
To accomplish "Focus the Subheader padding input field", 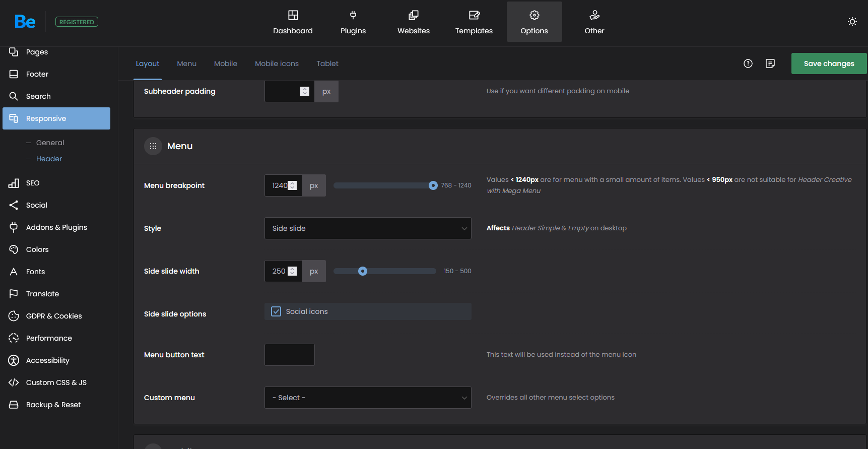I will [x=290, y=91].
